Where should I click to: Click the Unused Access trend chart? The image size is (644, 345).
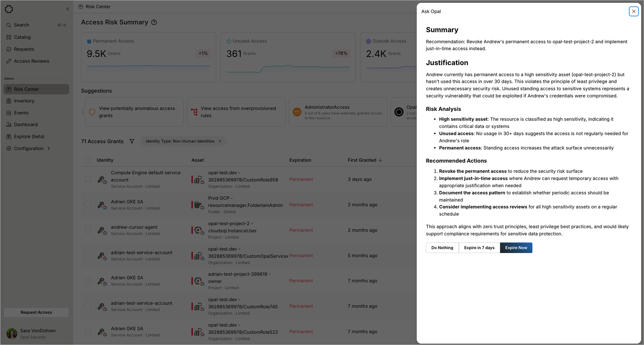pyautogui.click(x=288, y=69)
